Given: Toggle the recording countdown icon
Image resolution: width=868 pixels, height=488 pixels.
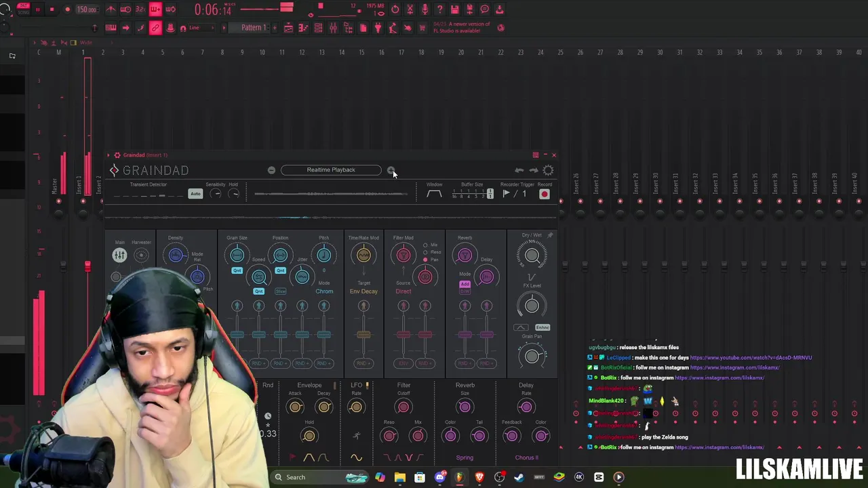Looking at the screenshot, I should coord(140,9).
